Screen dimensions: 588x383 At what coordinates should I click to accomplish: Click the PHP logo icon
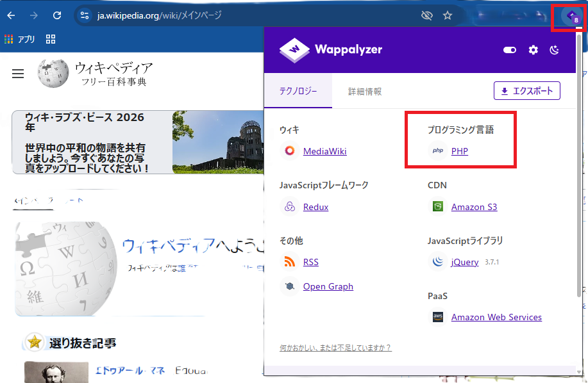pos(437,151)
